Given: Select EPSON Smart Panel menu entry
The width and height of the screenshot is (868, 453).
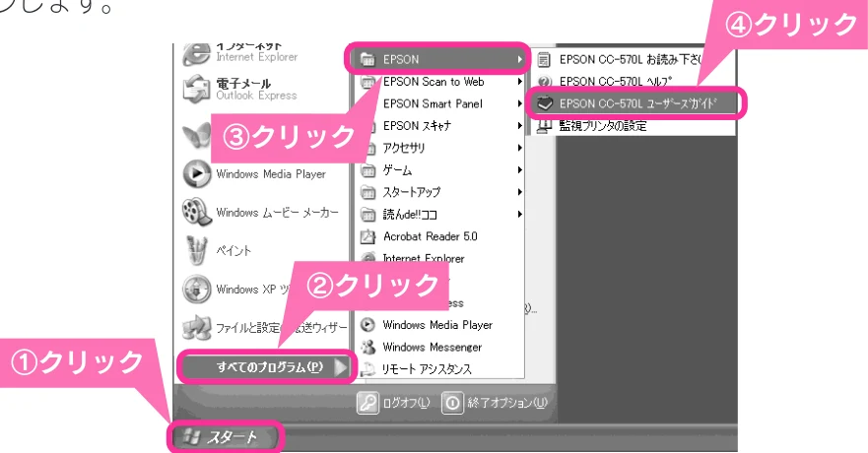Looking at the screenshot, I should [x=441, y=104].
